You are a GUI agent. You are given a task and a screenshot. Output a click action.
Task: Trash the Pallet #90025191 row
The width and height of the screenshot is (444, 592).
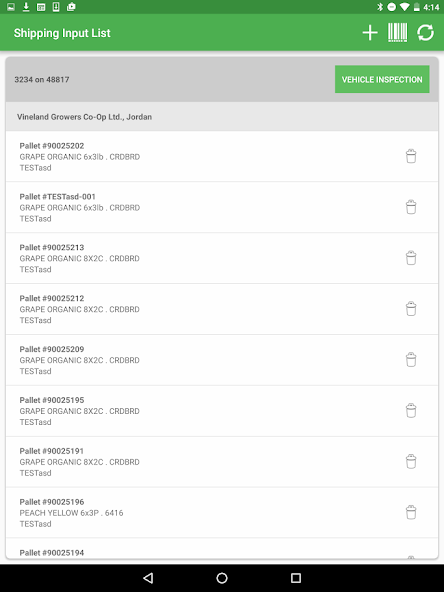411,462
